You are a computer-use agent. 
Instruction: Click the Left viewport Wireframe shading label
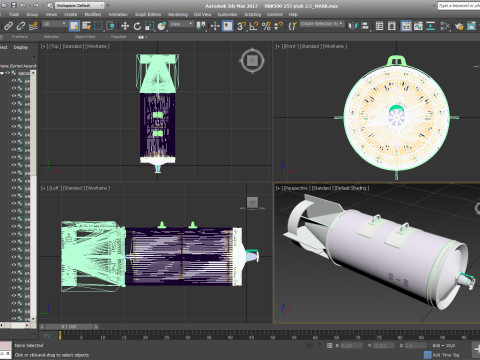coord(98,188)
